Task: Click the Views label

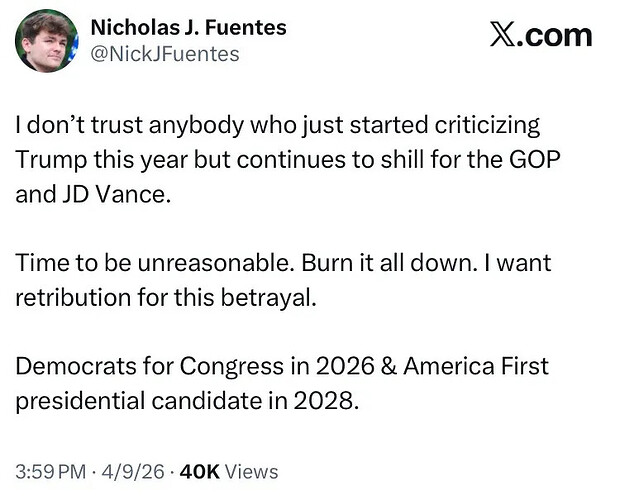Action: [x=253, y=472]
